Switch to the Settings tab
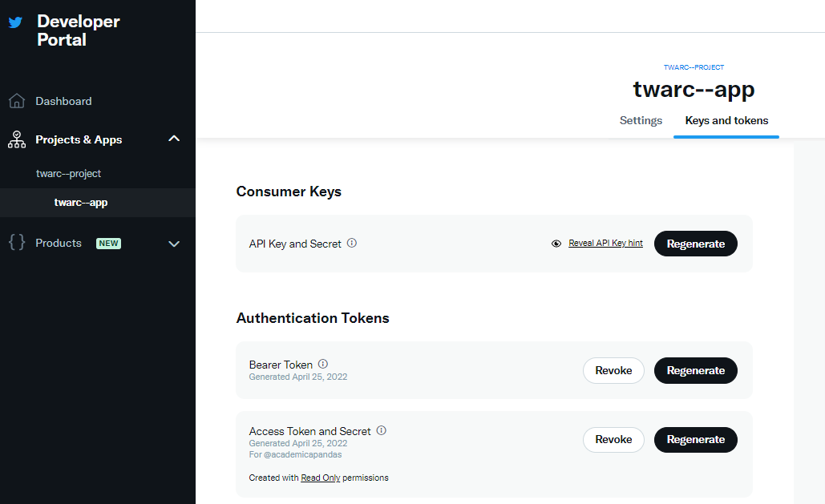Image resolution: width=825 pixels, height=504 pixels. coord(641,120)
